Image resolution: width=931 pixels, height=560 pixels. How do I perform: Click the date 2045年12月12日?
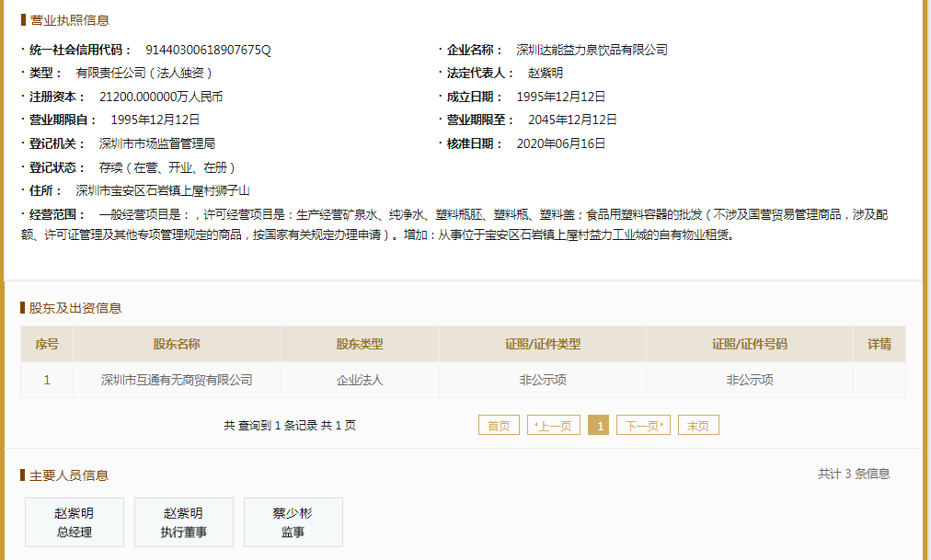(572, 120)
